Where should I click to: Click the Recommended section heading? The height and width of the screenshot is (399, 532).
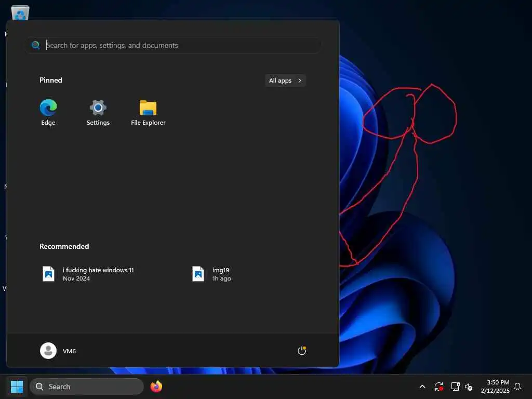click(64, 246)
